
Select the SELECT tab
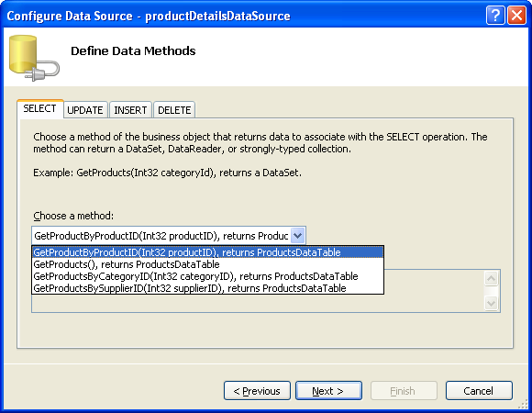pyautogui.click(x=39, y=108)
